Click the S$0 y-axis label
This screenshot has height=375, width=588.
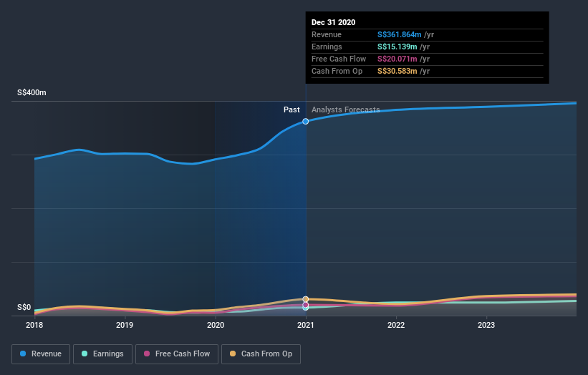tap(24, 307)
